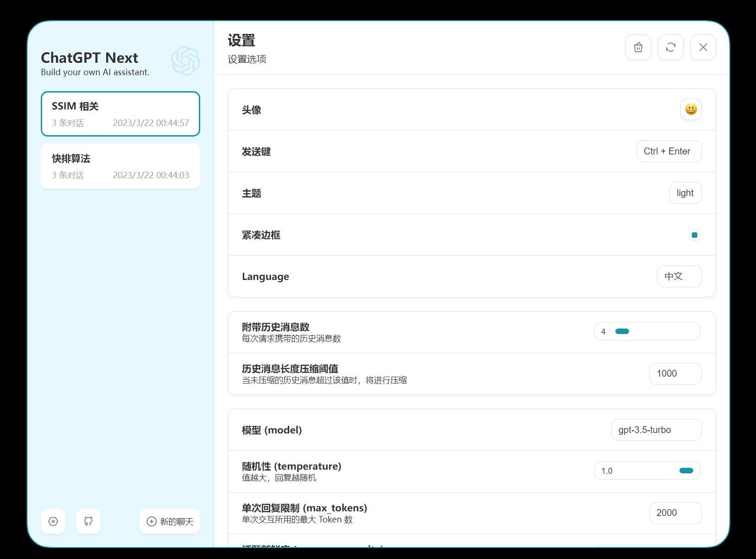Image resolution: width=756 pixels, height=559 pixels.
Task: Click the Language label
Action: 265,277
